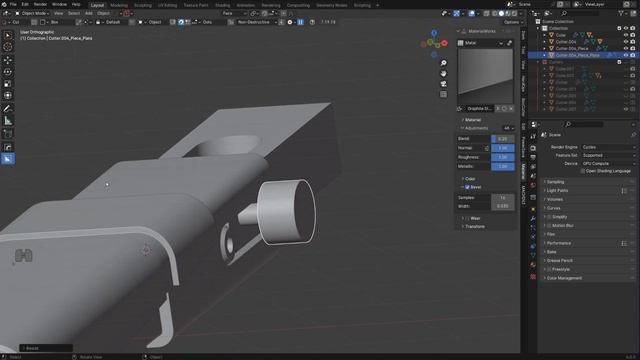Open the viewport Add menu
This screenshot has width=640, height=360.
[x=89, y=13]
